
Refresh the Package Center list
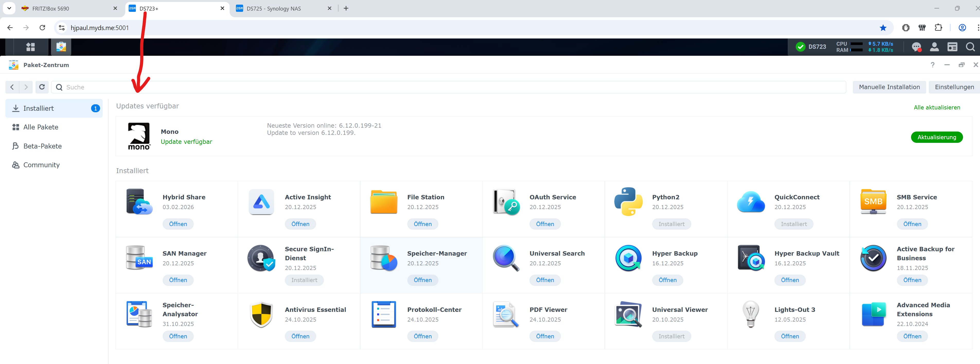[42, 87]
